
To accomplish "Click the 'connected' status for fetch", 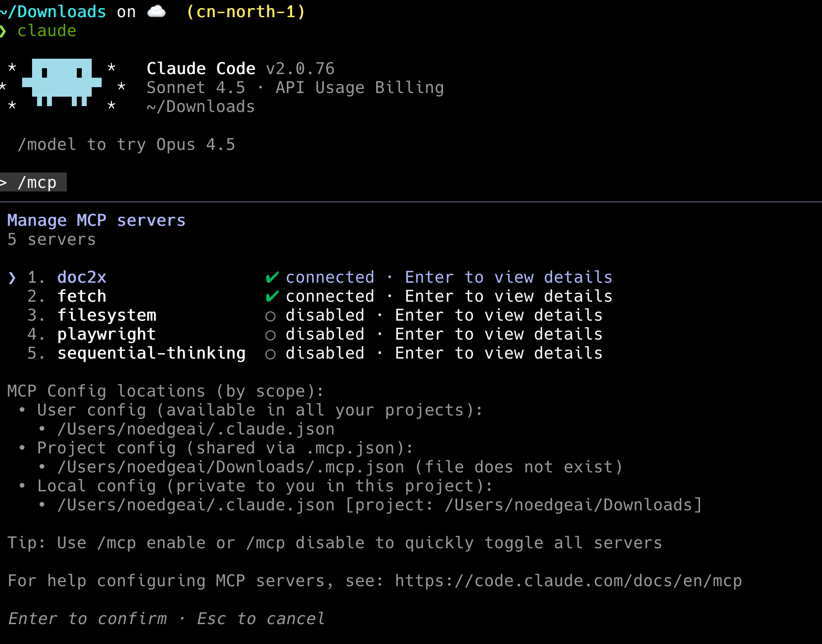I will tap(330, 296).
